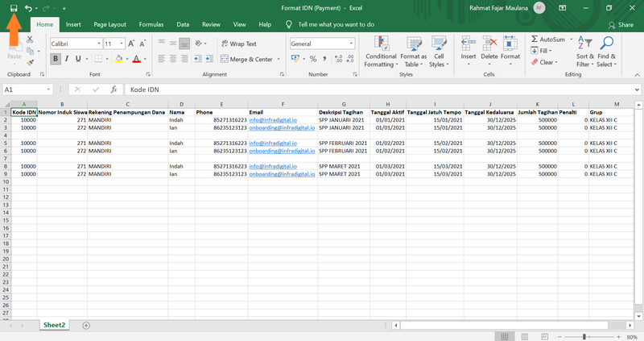This screenshot has height=341, width=644.
Task: Apply Percent Style
Action: [x=313, y=59]
